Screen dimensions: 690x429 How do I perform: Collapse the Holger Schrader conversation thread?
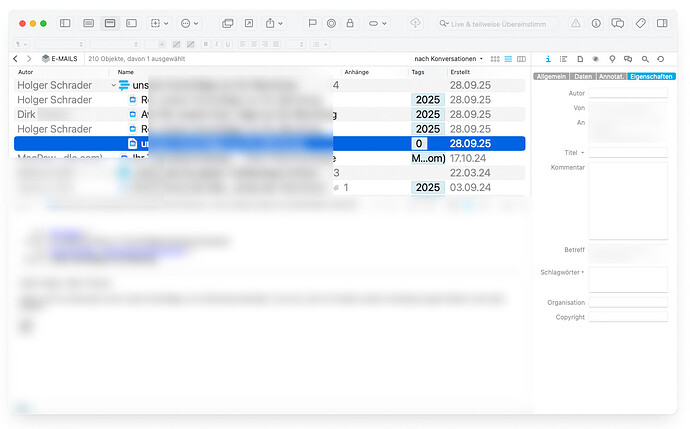114,86
